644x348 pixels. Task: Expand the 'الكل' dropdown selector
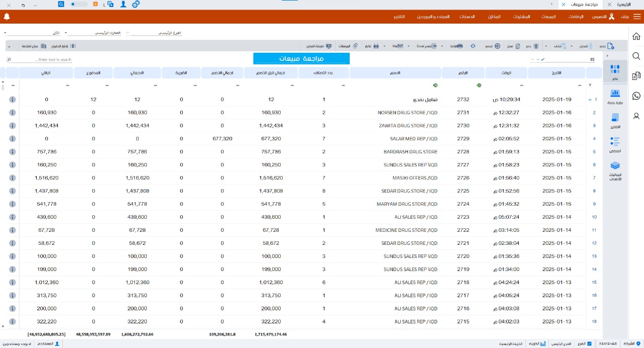(x=5, y=33)
